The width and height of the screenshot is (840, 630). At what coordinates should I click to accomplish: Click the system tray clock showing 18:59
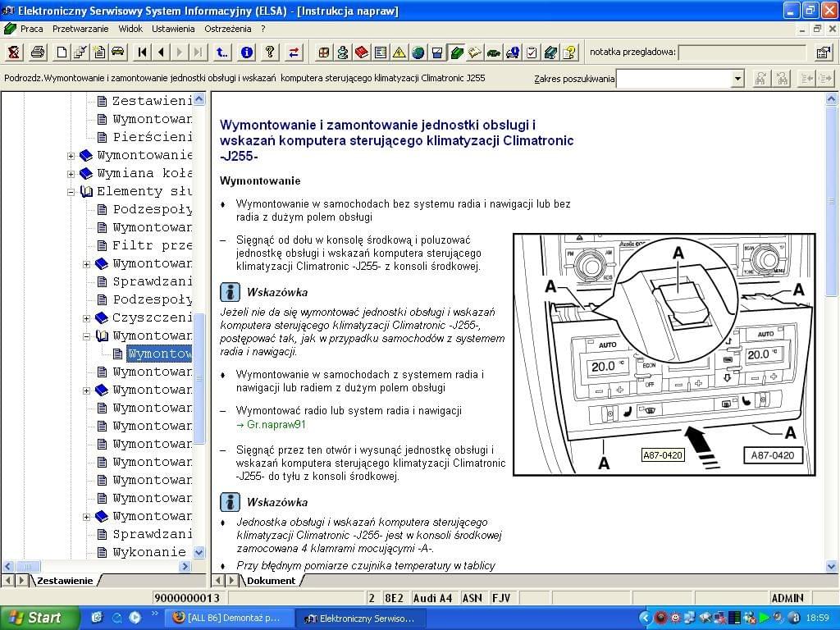pyautogui.click(x=818, y=619)
